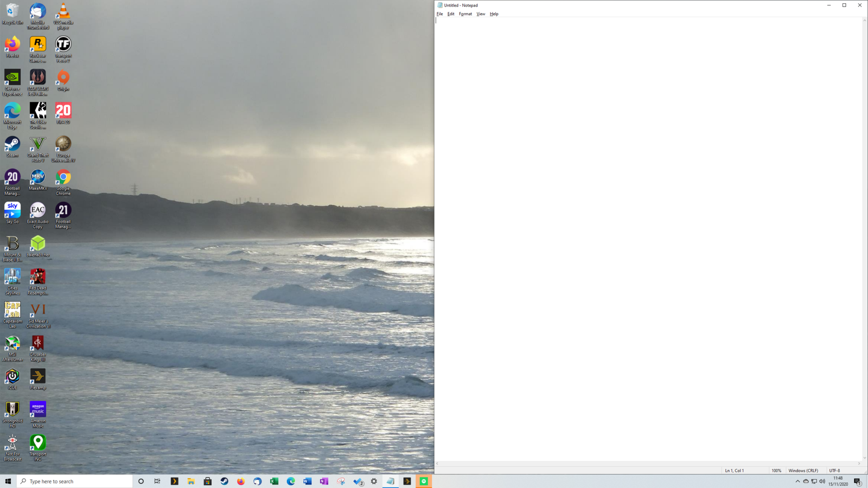Select the Stronghold HD desktop icon

12,414
